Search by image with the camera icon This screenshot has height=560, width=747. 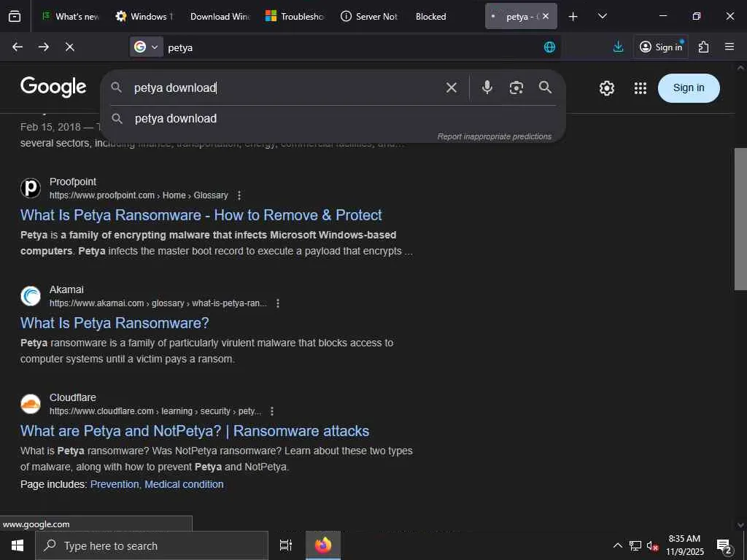click(516, 87)
